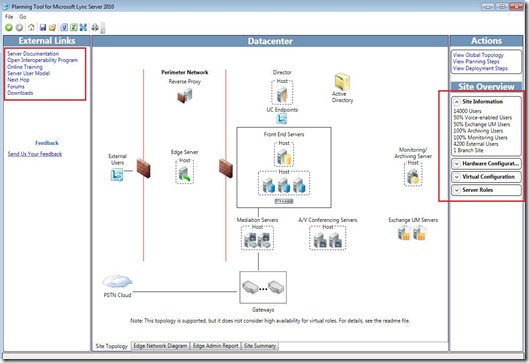Select the Monitoring/Archiving Server icon

tap(413, 176)
